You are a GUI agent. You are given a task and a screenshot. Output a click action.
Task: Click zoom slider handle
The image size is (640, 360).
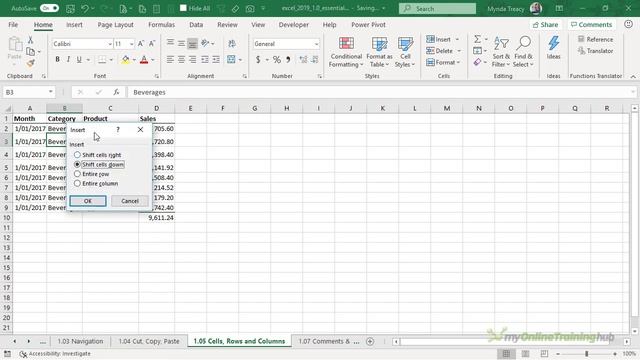pyautogui.click(x=587, y=354)
